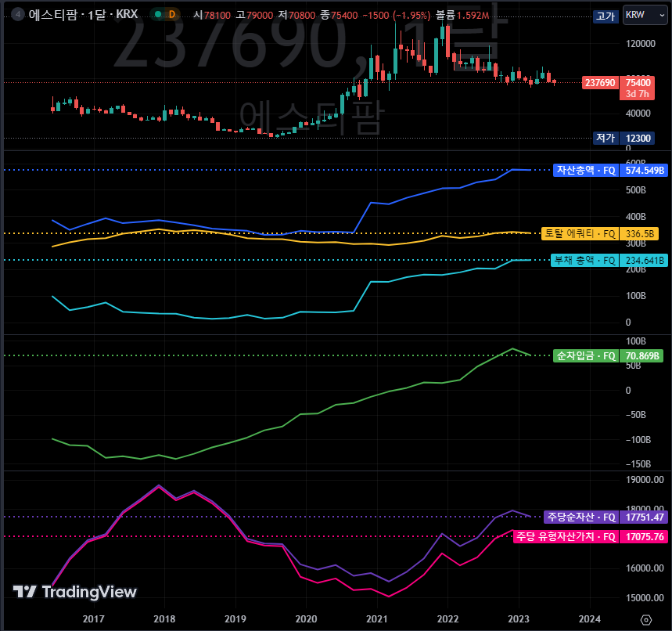
Task: Click the orange D delayed-data badge
Action: pyautogui.click(x=172, y=15)
